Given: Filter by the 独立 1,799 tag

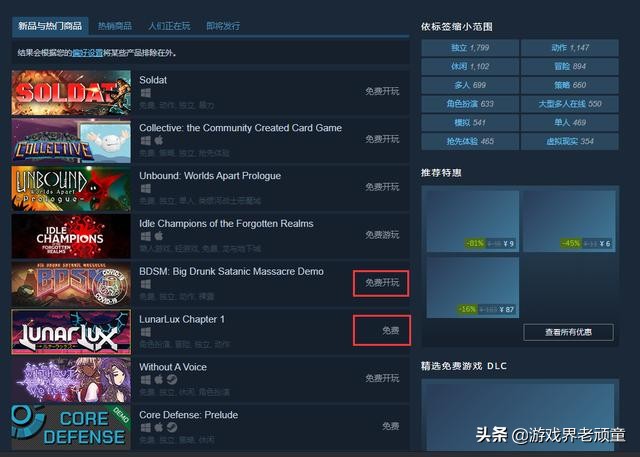Looking at the screenshot, I should click(x=470, y=48).
